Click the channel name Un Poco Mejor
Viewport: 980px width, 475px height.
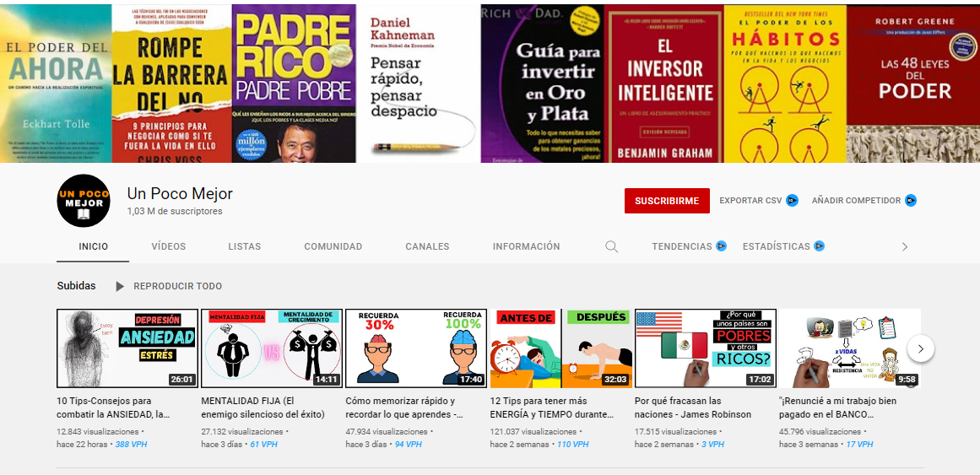(180, 194)
